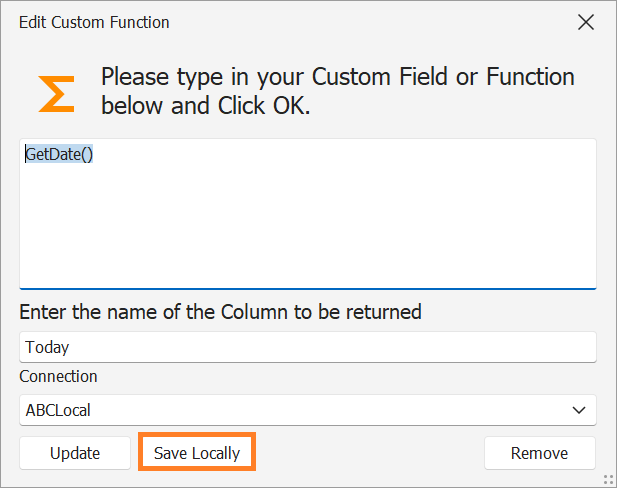The height and width of the screenshot is (488, 617).
Task: Click the resize grip in dialog corner
Action: click(x=608, y=479)
